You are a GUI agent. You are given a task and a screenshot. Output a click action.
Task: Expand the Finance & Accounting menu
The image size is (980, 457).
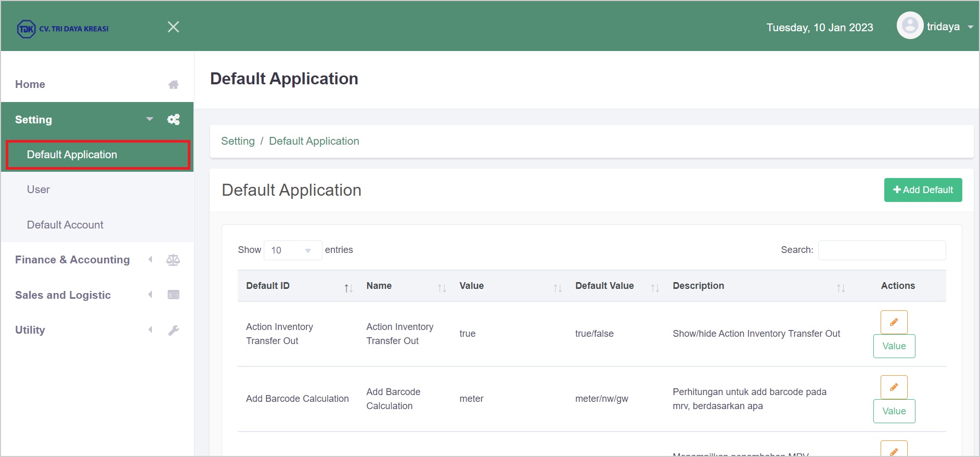point(72,260)
